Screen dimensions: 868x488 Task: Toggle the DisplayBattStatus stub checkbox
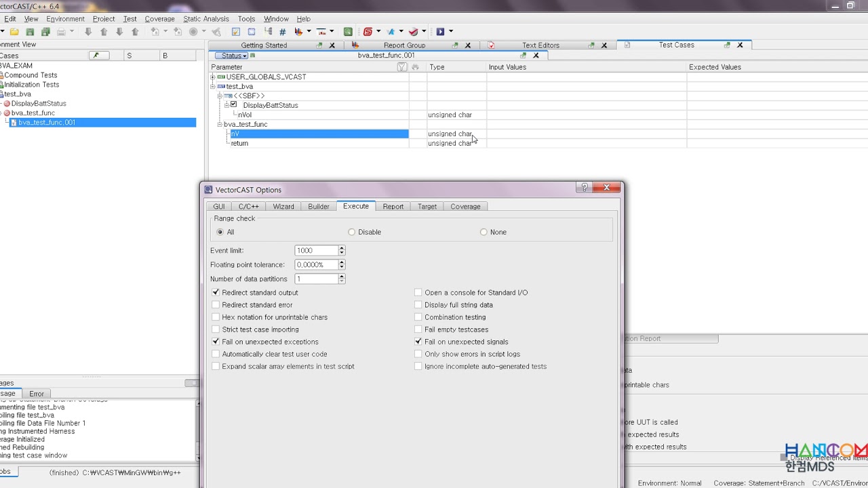tap(234, 104)
